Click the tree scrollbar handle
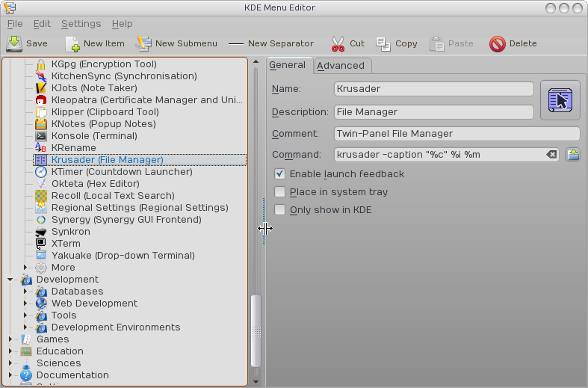The height and width of the screenshot is (388, 588). point(256,331)
